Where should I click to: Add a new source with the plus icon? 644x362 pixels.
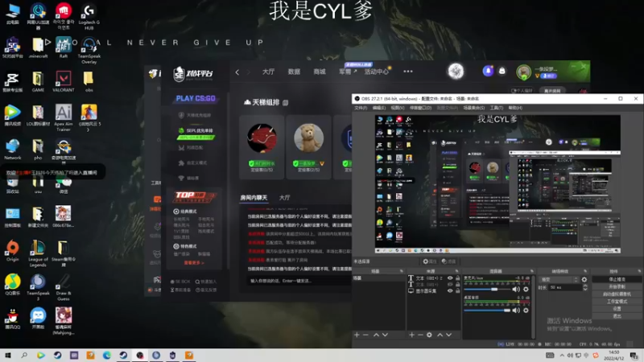[x=411, y=335]
